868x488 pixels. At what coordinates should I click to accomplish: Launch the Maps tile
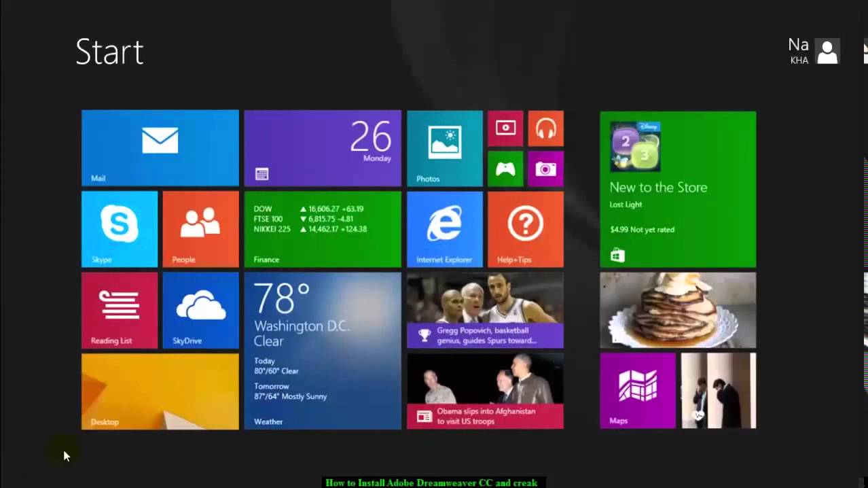click(638, 390)
